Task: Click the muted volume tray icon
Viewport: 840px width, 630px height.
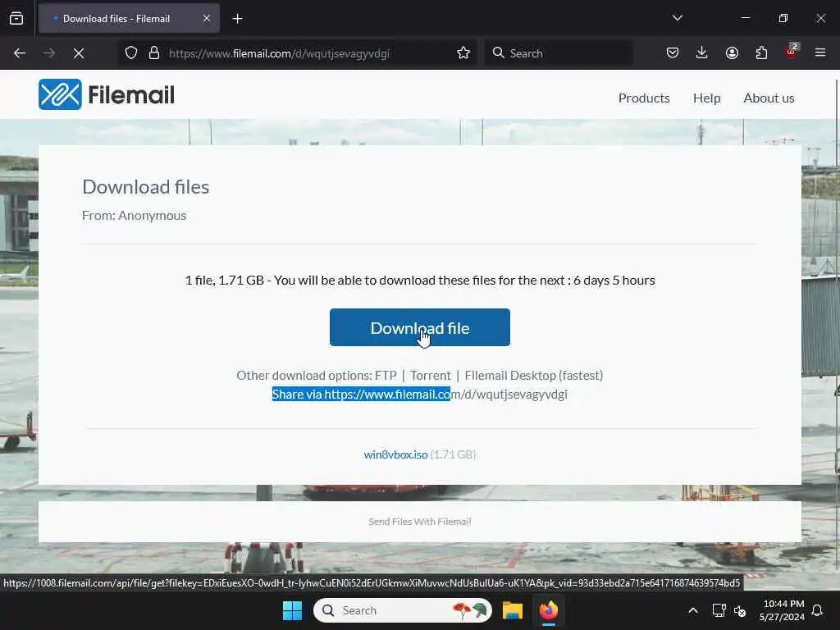Action: pyautogui.click(x=741, y=610)
